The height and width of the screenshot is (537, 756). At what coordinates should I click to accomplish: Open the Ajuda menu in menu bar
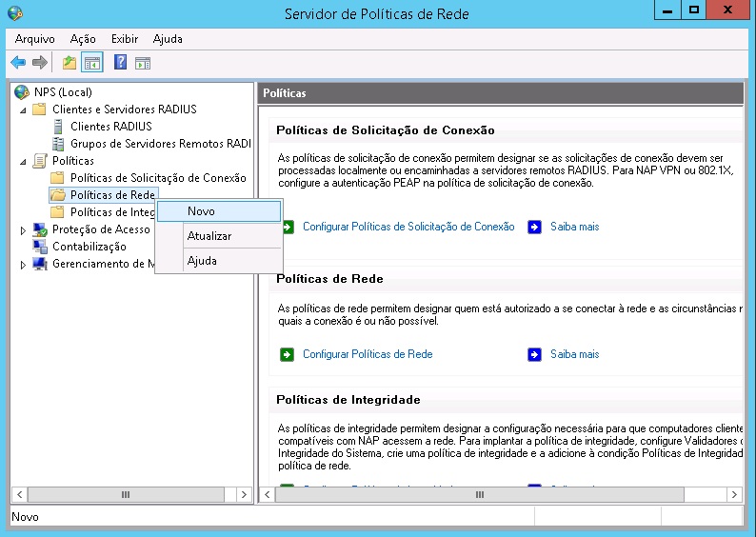pos(168,39)
